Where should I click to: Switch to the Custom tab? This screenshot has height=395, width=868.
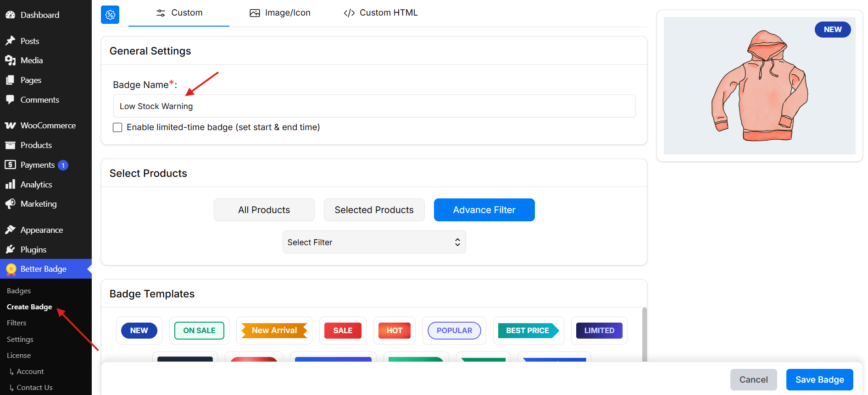179,13
